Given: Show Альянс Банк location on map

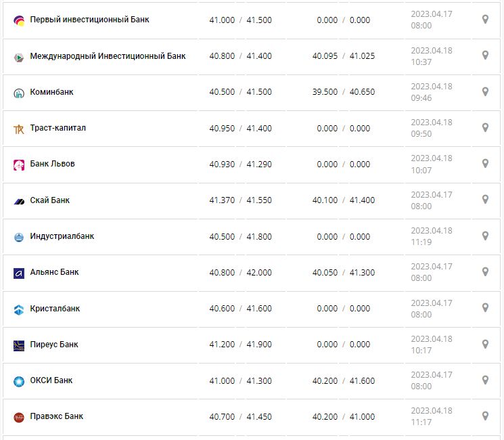Looking at the screenshot, I should pos(485,271).
